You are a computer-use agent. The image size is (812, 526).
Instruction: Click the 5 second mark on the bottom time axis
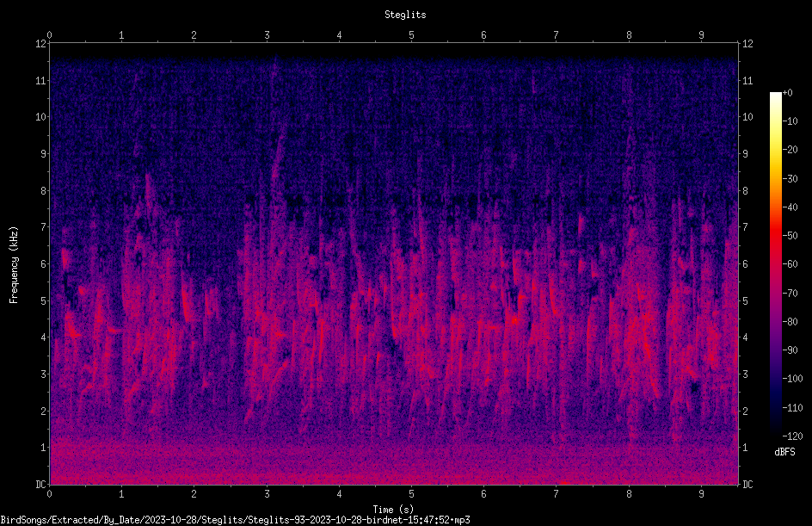pyautogui.click(x=412, y=494)
